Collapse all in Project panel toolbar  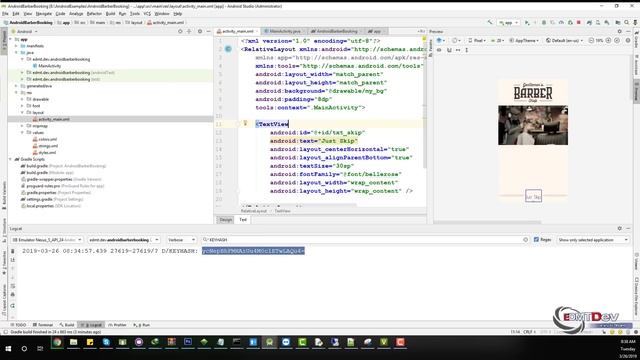(x=189, y=31)
